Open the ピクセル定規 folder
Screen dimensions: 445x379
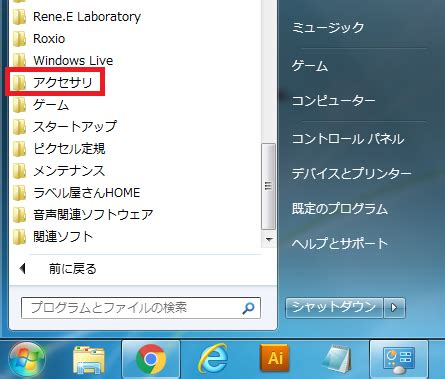tap(69, 148)
